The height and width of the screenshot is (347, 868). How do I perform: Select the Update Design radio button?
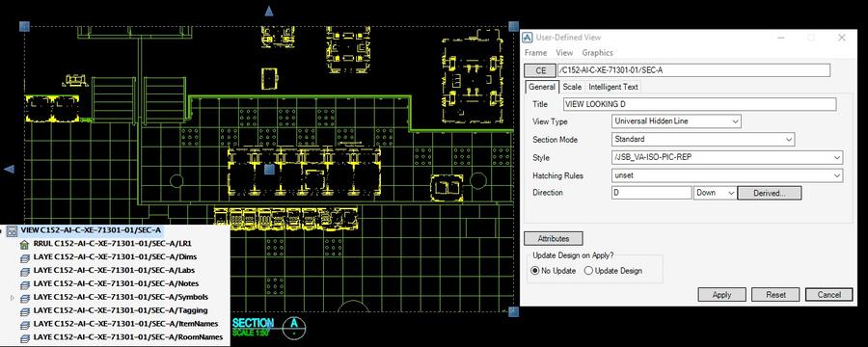click(x=588, y=271)
